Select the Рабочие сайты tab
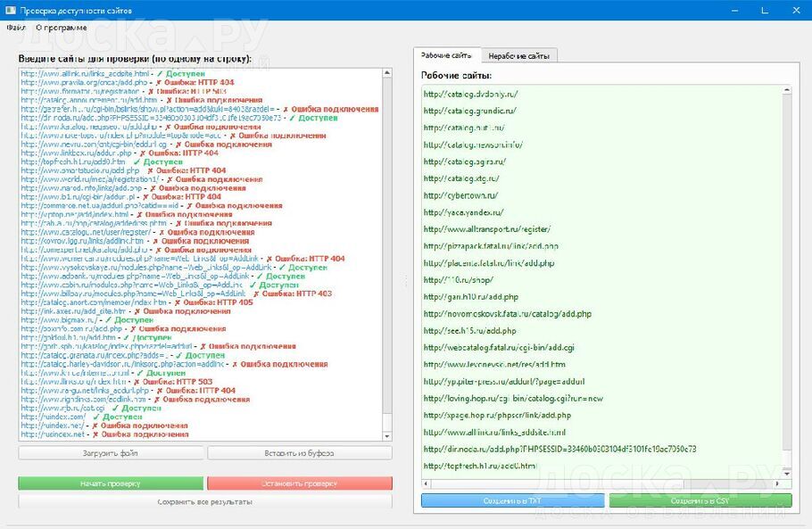812x529 pixels. tap(449, 55)
